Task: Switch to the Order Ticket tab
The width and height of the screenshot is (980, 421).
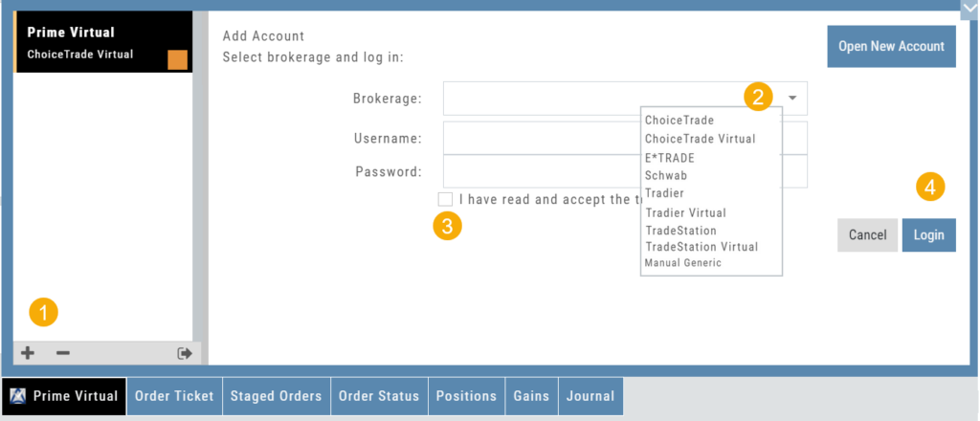Action: (x=174, y=396)
